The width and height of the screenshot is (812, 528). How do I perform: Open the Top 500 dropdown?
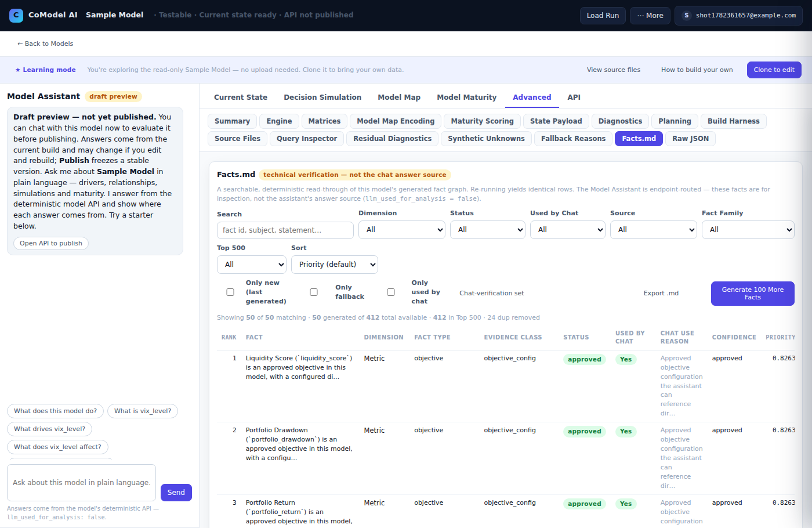[252, 265]
